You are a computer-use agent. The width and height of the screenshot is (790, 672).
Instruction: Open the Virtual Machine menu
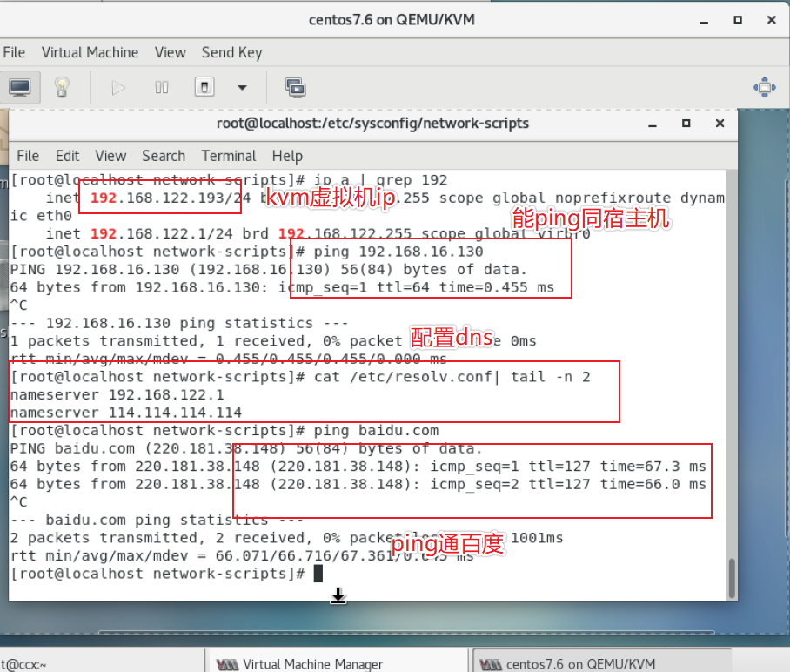90,52
